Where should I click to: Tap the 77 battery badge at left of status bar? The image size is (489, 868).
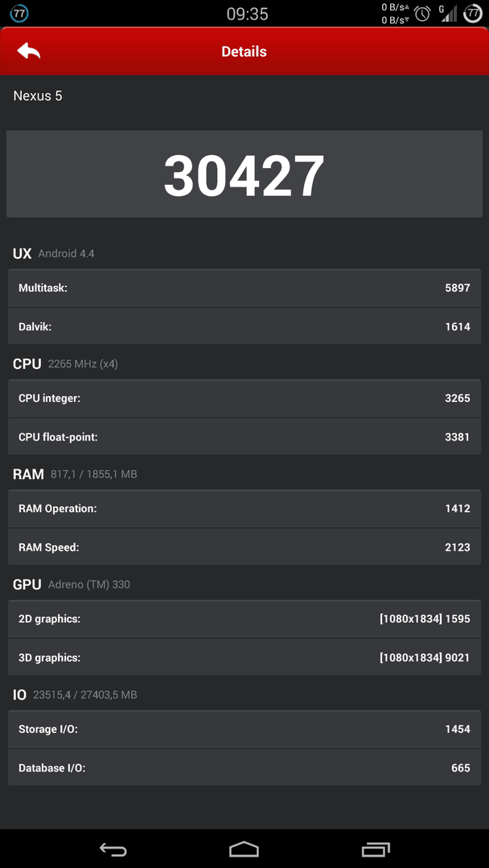coord(19,14)
